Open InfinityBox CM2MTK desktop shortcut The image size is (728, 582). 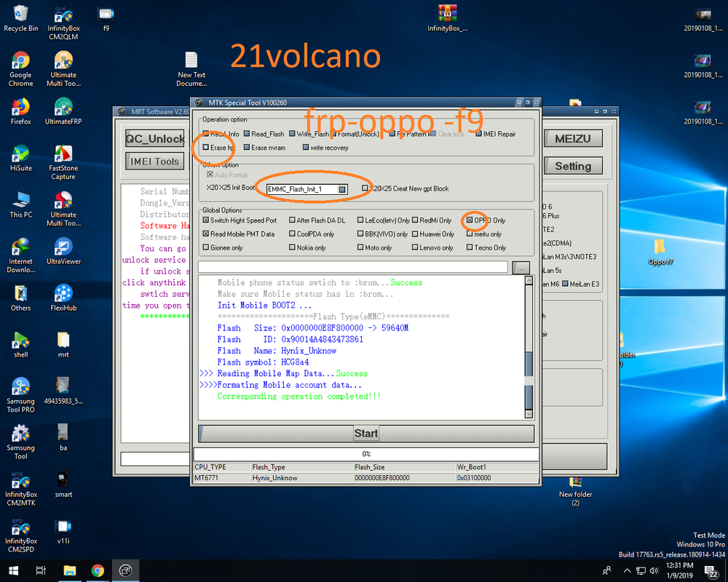(20, 488)
